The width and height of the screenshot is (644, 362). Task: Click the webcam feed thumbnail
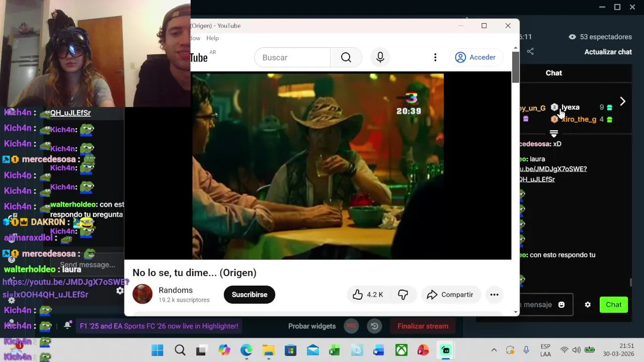click(95, 53)
